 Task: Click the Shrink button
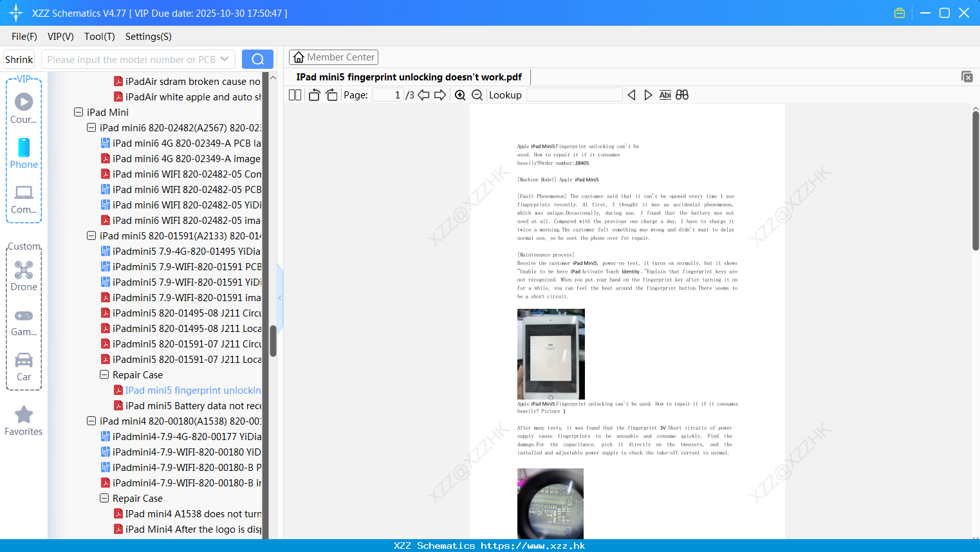pos(19,59)
